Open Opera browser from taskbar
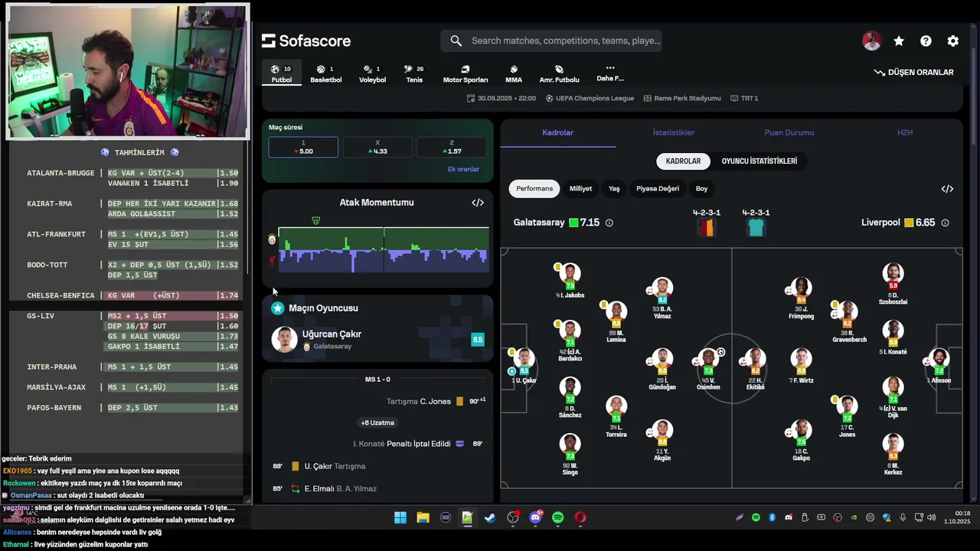 [580, 518]
